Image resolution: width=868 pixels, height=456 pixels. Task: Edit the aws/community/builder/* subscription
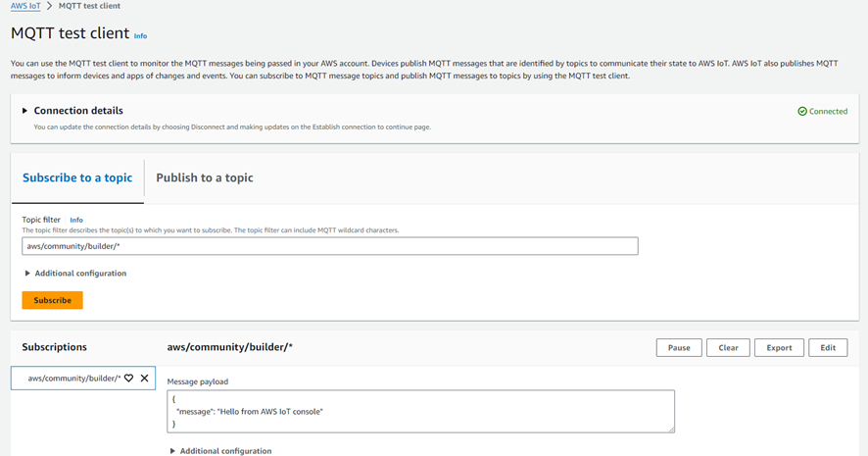828,348
